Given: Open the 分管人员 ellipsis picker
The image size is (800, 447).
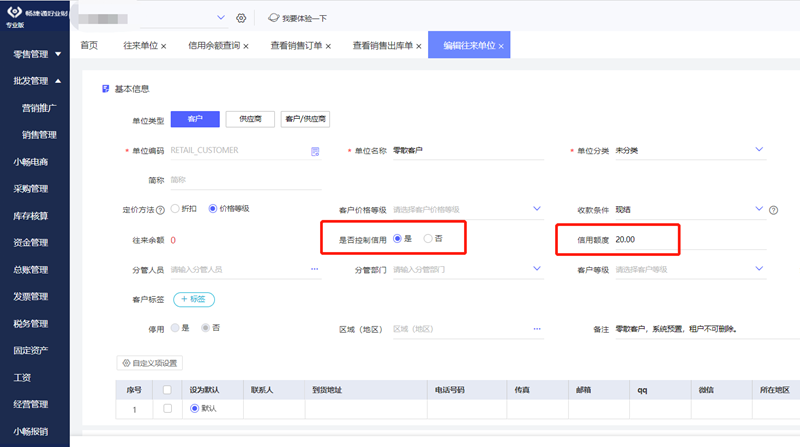Looking at the screenshot, I should pyautogui.click(x=314, y=269).
